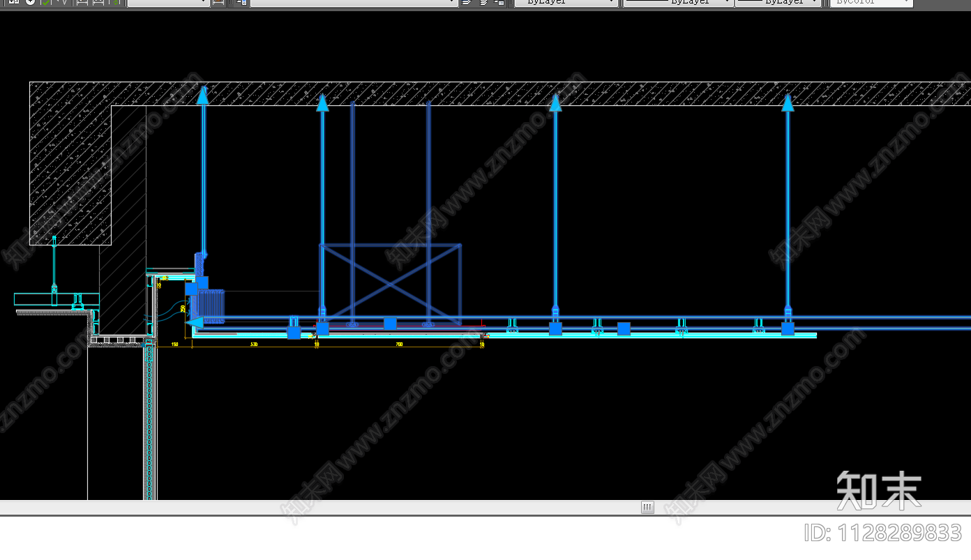Select the "700" dimension text
971x560 pixels.
[x=399, y=345]
